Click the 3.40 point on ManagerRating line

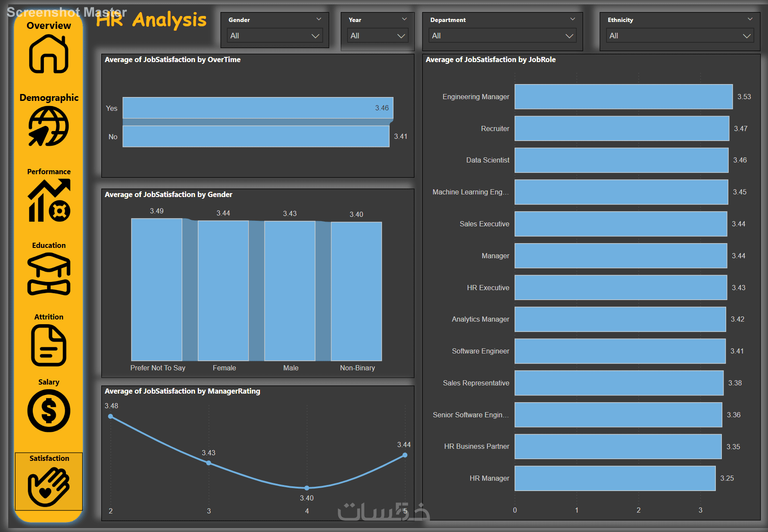(307, 488)
